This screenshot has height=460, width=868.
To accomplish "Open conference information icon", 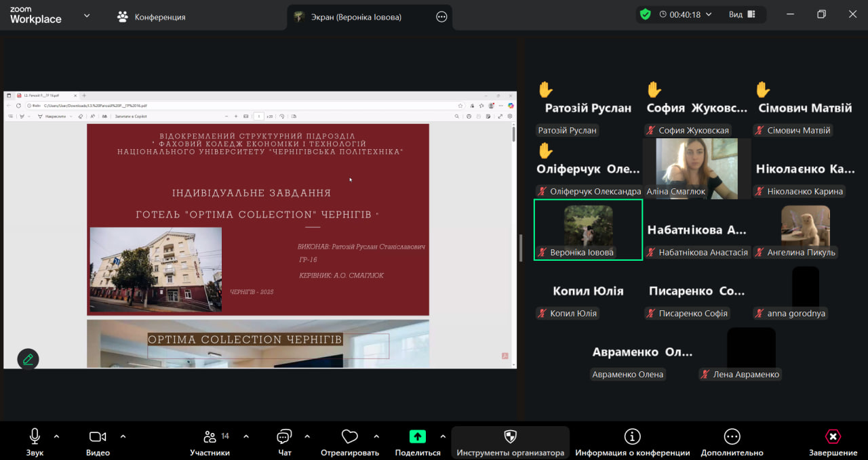I will 632,437.
